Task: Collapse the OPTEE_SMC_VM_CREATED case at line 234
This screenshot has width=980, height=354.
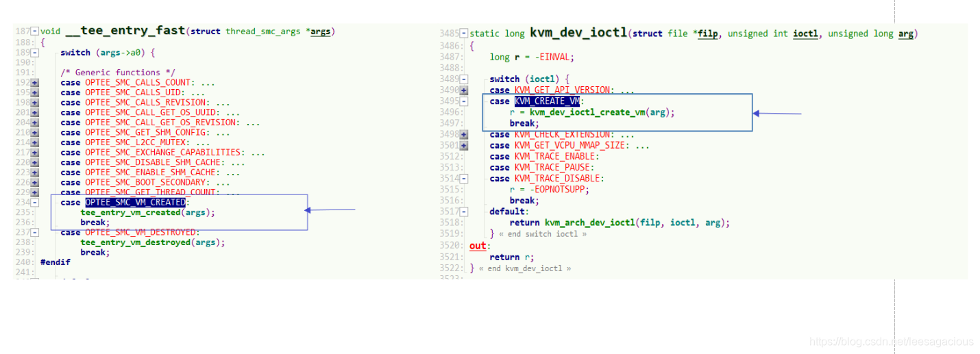Action: coord(35,203)
